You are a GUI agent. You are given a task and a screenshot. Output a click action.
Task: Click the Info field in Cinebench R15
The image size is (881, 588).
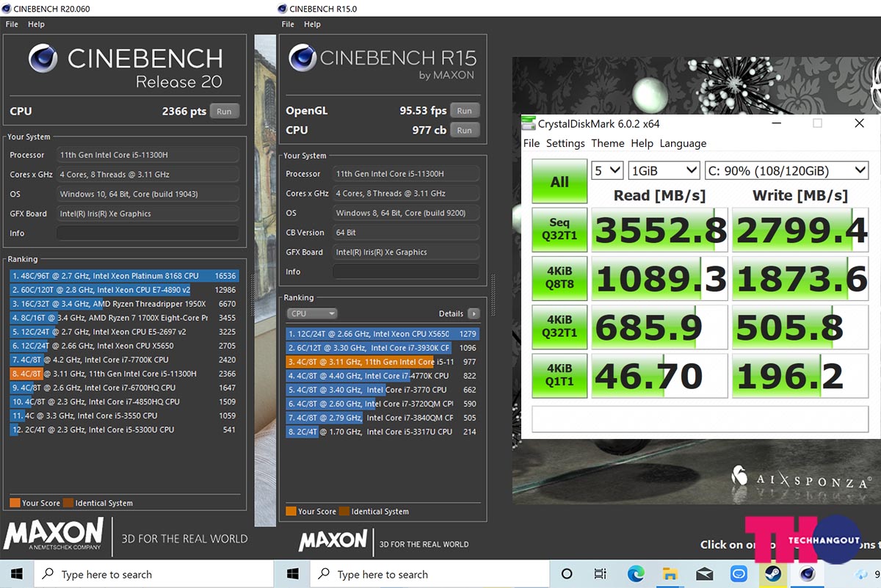click(x=405, y=272)
